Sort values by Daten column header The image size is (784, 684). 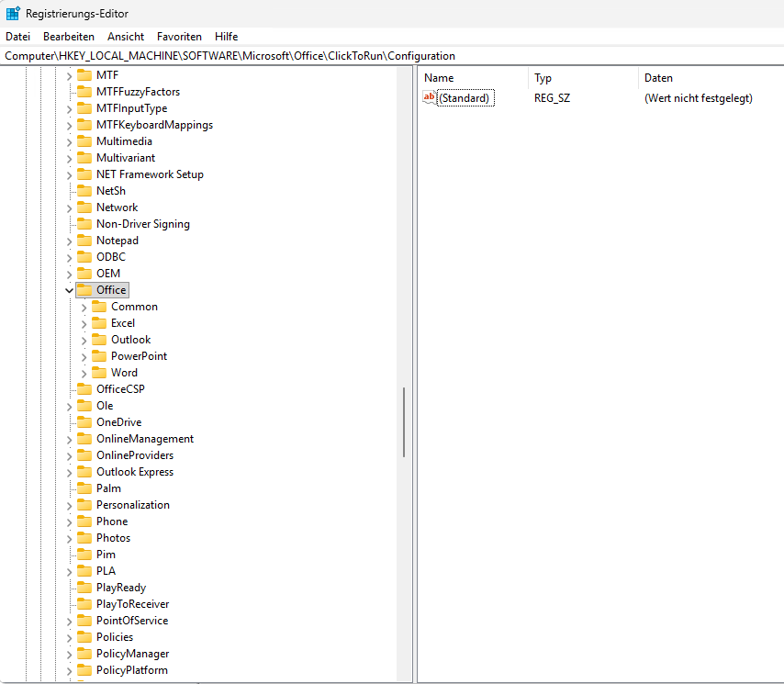coord(711,77)
